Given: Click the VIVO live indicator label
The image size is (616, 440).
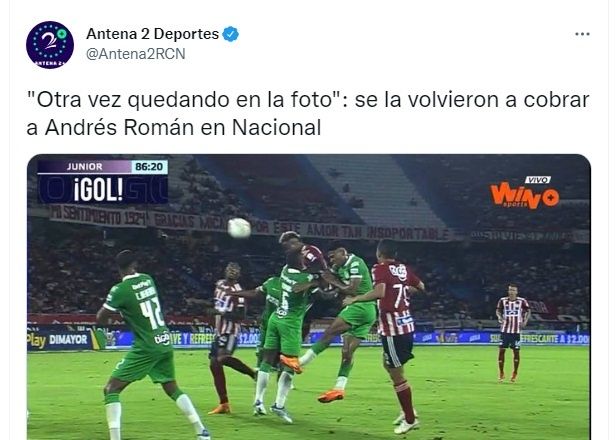Looking at the screenshot, I should [x=537, y=180].
